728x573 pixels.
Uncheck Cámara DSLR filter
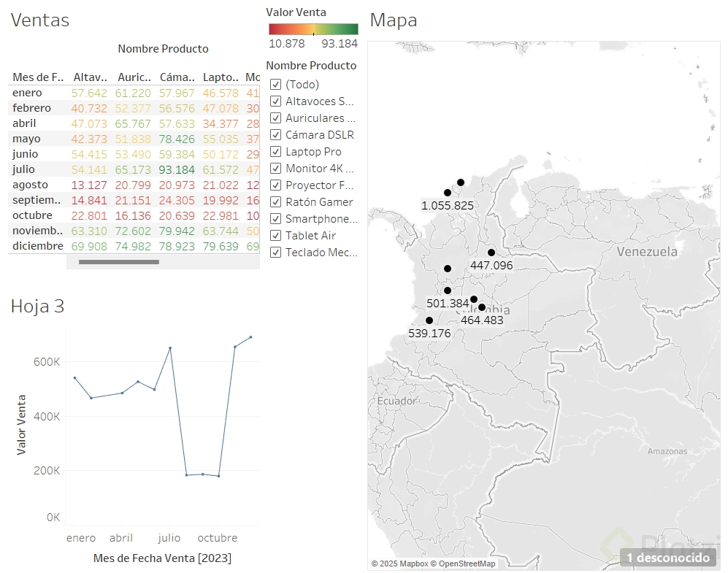[276, 134]
